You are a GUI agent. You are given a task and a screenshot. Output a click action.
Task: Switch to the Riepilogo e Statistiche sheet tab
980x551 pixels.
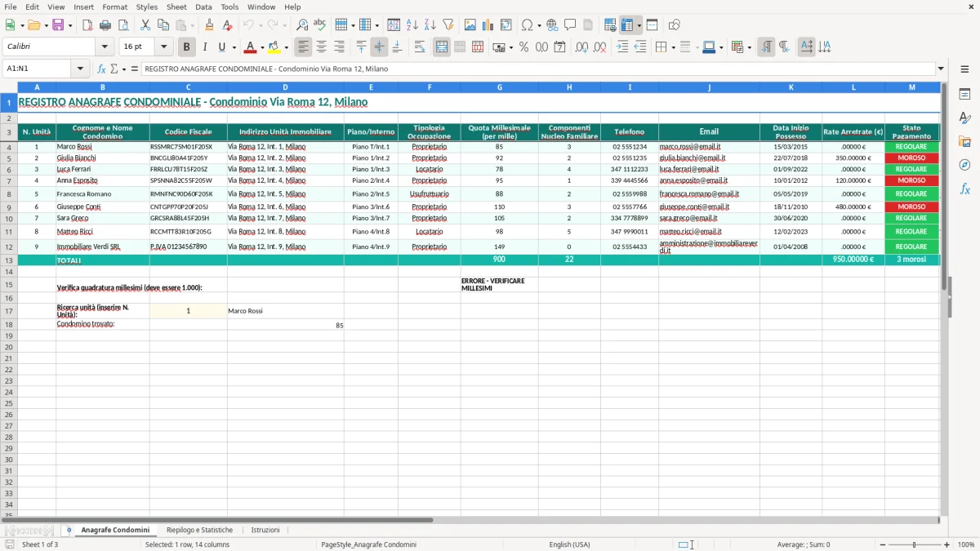click(x=199, y=530)
